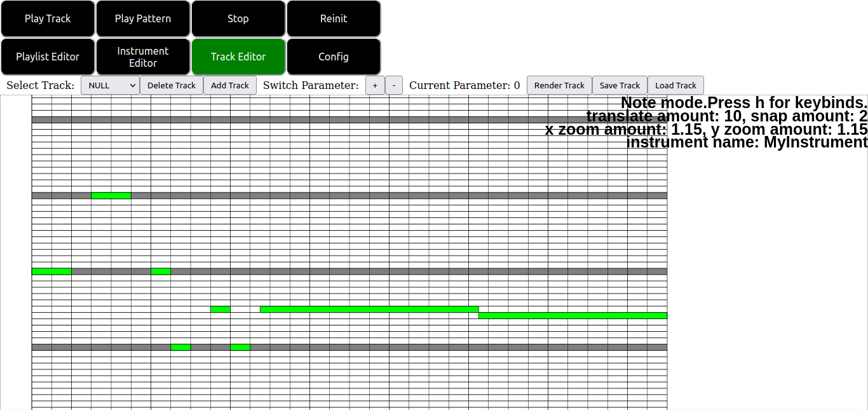Stop the audio playback

point(238,19)
